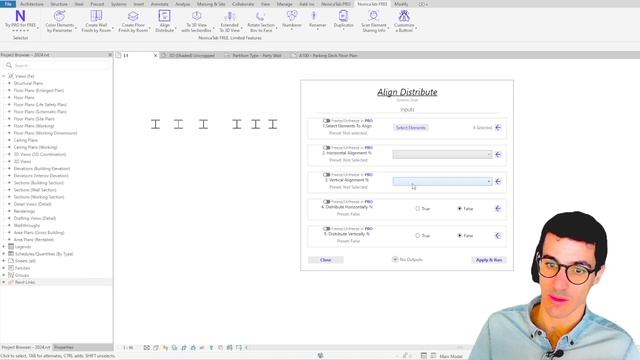Toggle Freeze/Unfreeze for Select Elements To Align
The width and height of the screenshot is (640, 360).
pyautogui.click(x=326, y=121)
